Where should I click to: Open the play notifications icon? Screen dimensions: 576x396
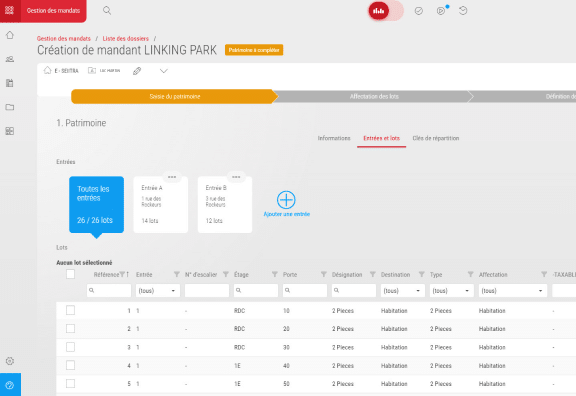441,11
